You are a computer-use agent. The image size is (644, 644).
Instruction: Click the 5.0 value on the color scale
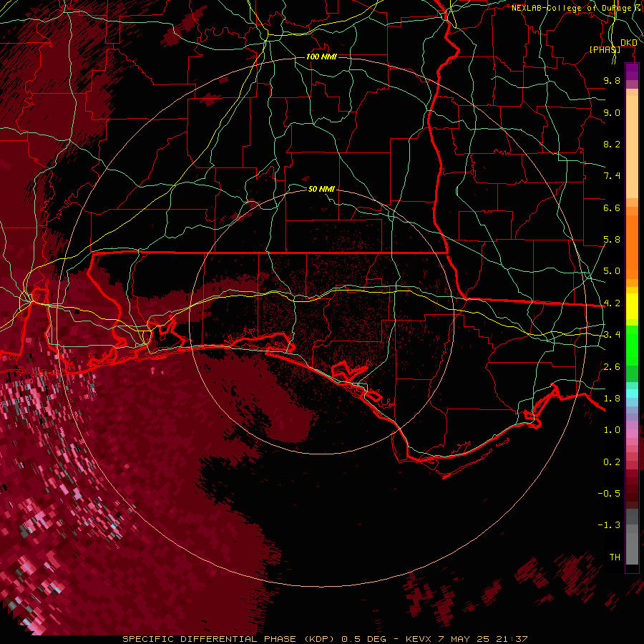point(612,271)
